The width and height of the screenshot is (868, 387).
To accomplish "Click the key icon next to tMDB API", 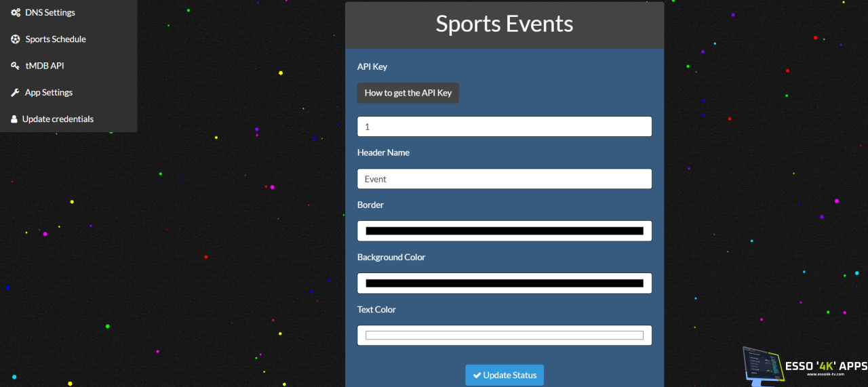I will pos(15,66).
